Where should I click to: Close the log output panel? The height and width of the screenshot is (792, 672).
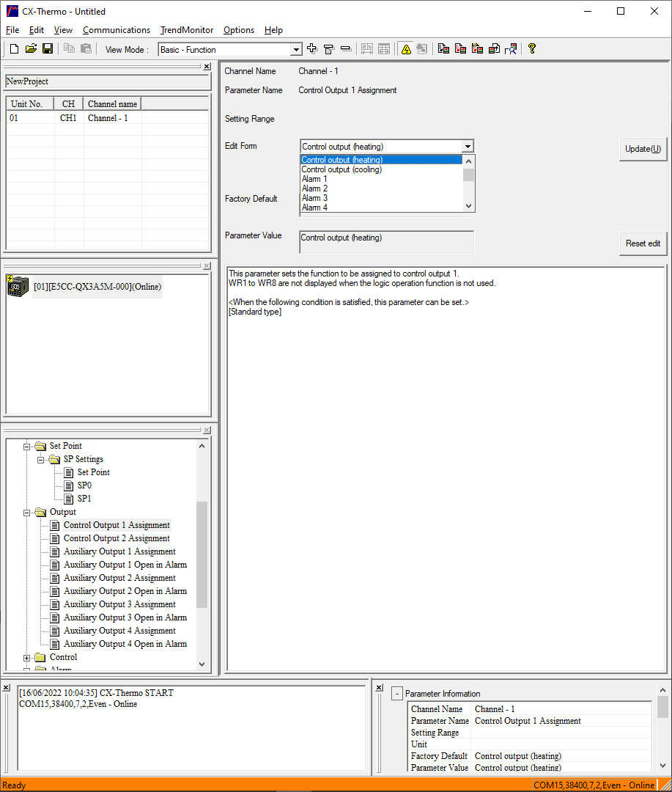6,687
